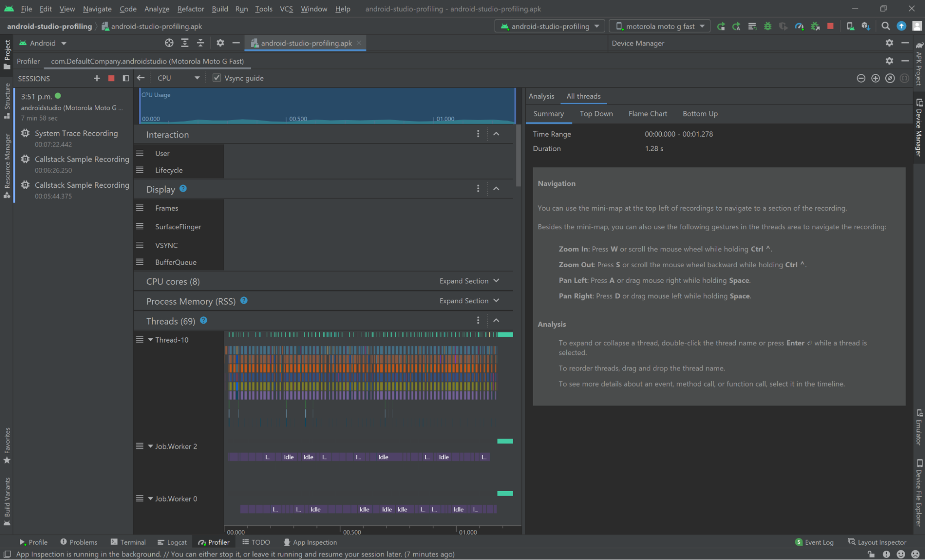This screenshot has width=925, height=560.
Task: Collapse the Thread-10 track
Action: [x=150, y=340]
